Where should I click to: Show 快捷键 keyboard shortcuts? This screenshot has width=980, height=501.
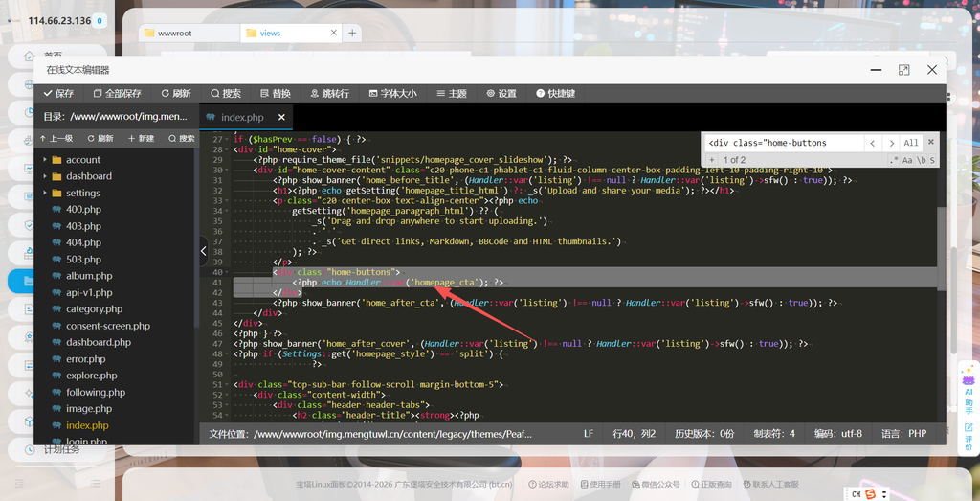pyautogui.click(x=556, y=94)
